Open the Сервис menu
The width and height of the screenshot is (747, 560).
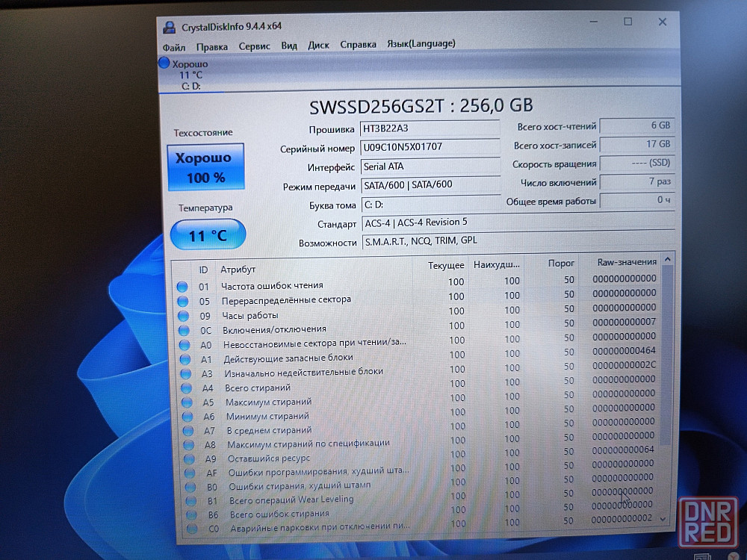pos(254,46)
